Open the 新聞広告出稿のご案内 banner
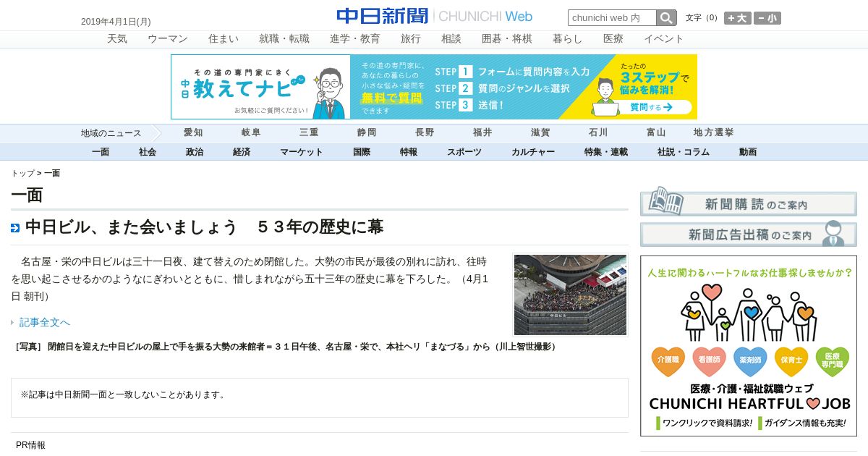 749,234
